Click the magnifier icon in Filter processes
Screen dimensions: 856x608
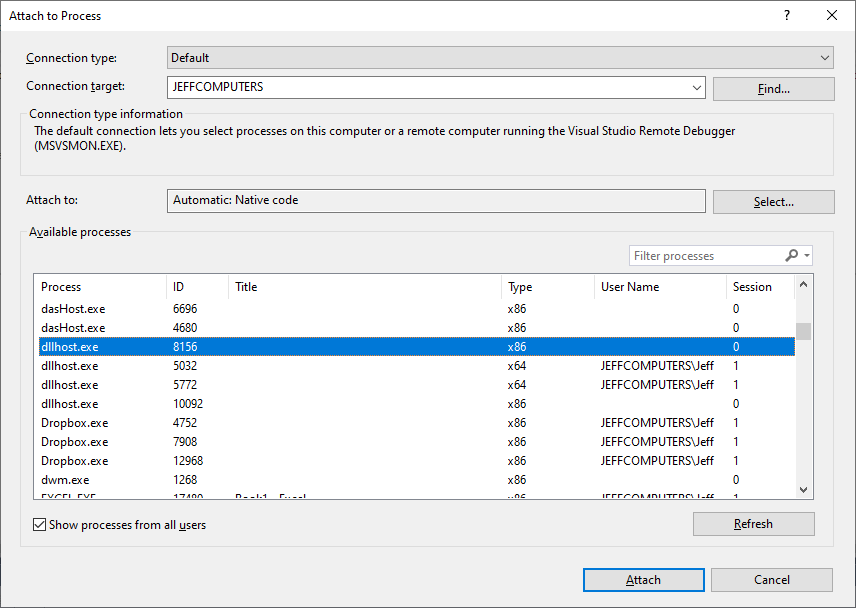click(x=791, y=255)
